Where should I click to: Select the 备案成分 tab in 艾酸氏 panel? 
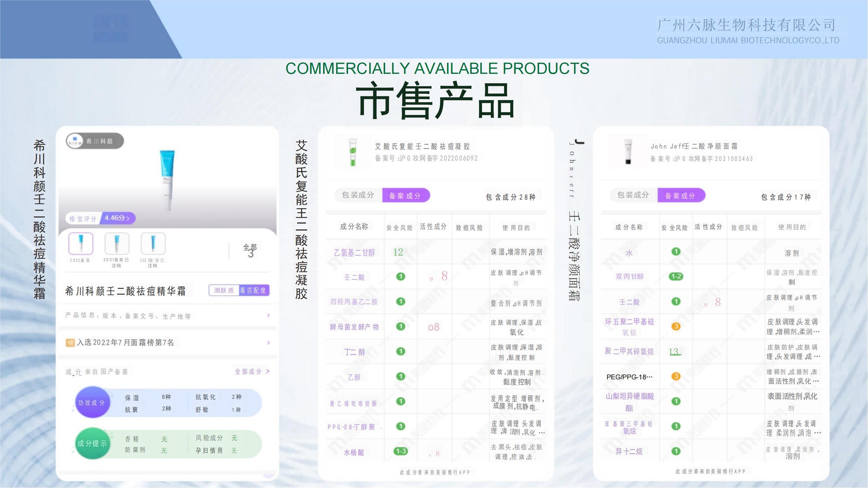(x=406, y=195)
